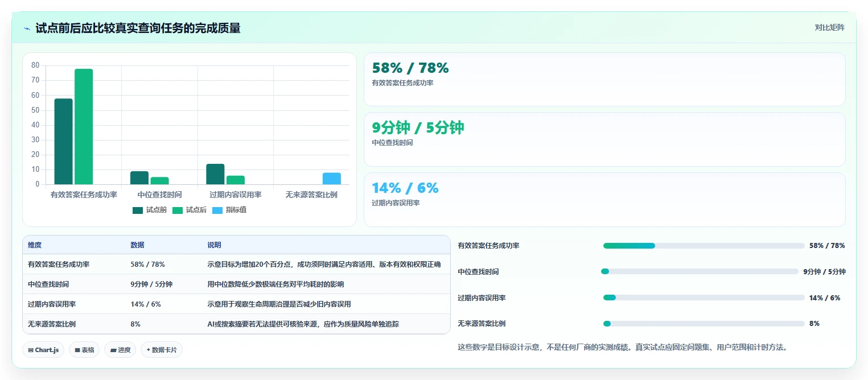The width and height of the screenshot is (868, 380).
Task: Click the large 9分钟 / 5分钟 card value
Action: (x=418, y=127)
